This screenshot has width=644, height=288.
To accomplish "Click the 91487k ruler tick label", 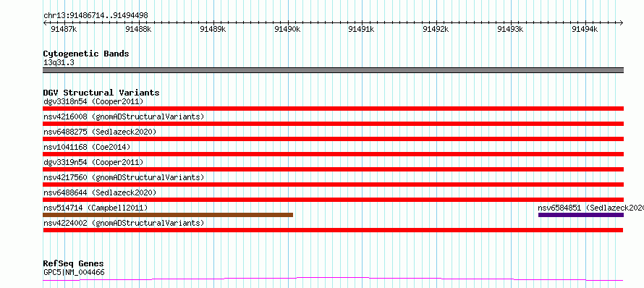I will [64, 29].
